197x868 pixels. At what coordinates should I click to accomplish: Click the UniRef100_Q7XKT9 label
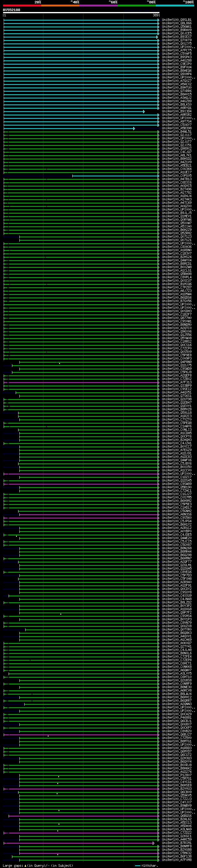click(177, 40)
